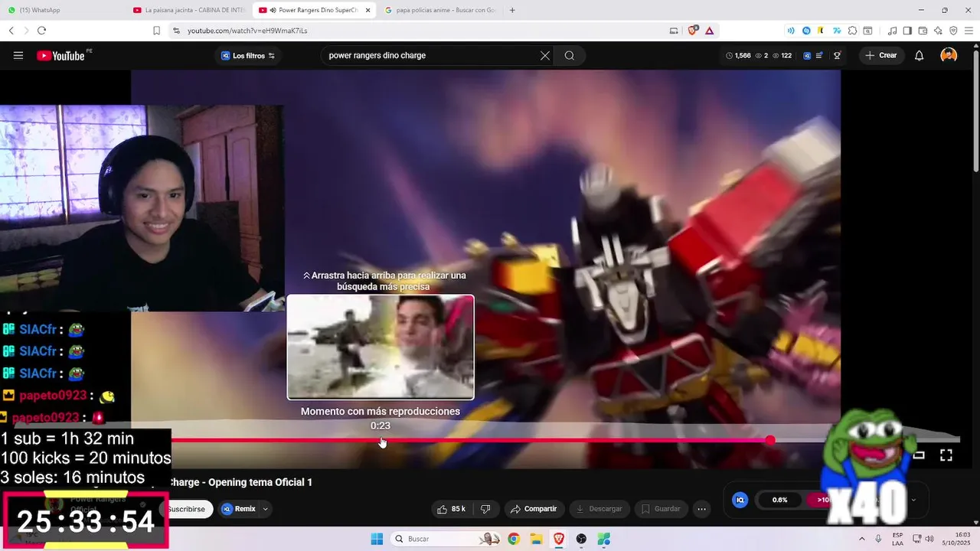Screen dimensions: 980x551
Task: Seek to 0:23 on progress bar
Action: point(381,440)
